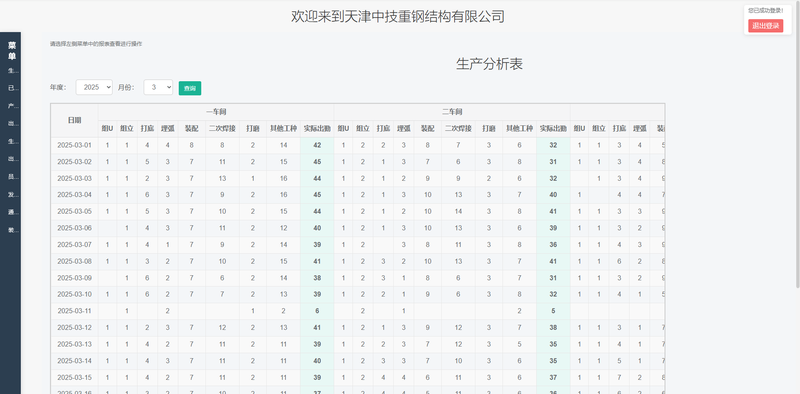Click the 一车间 二次焊接 column header
The image size is (800, 394).
click(222, 129)
